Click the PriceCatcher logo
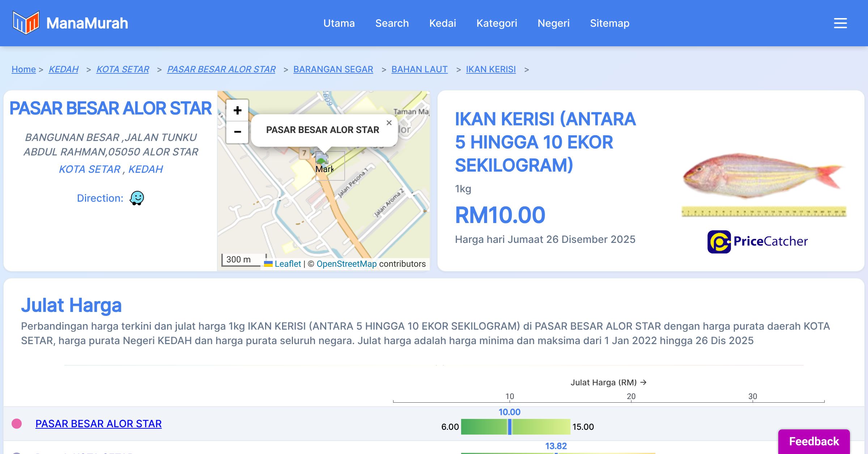This screenshot has width=868, height=454. [757, 241]
